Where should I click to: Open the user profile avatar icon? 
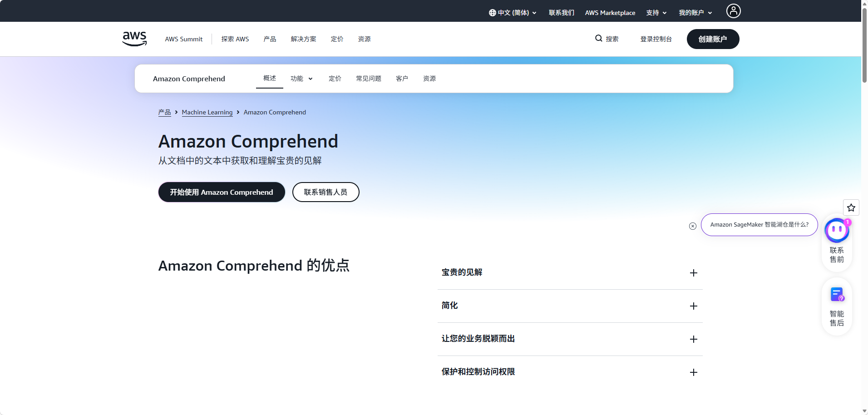[x=733, y=11]
